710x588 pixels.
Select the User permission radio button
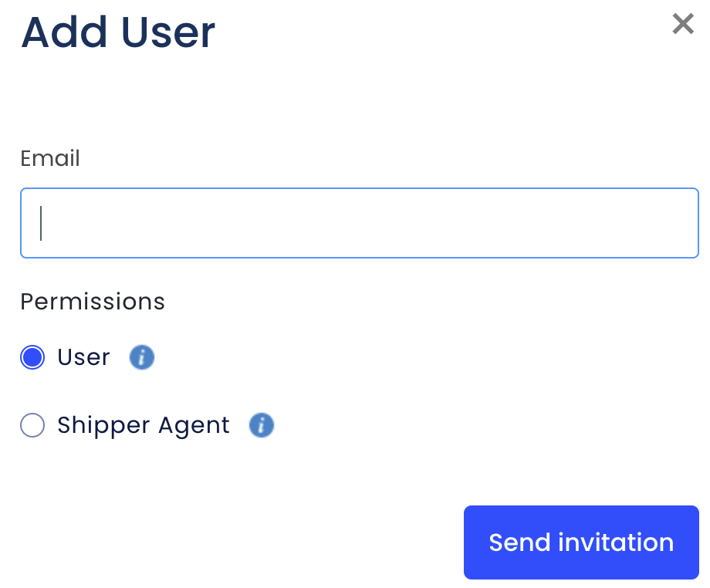point(32,357)
